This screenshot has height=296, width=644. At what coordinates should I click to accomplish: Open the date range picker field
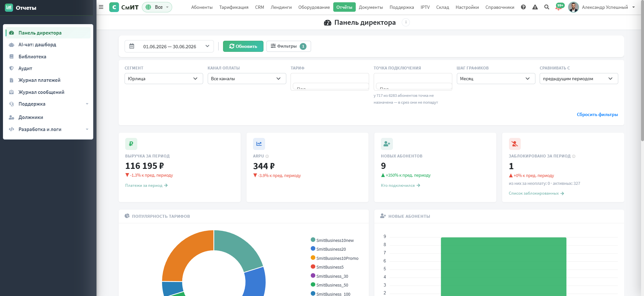169,46
